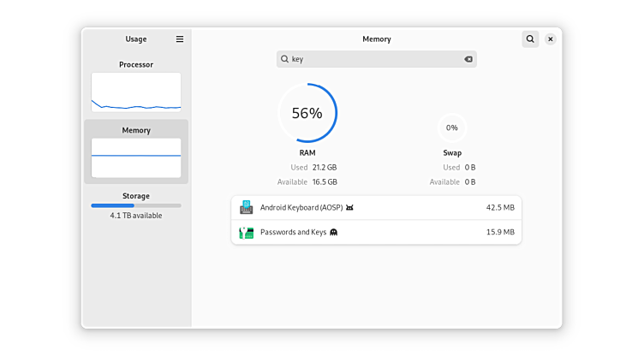The width and height of the screenshot is (644, 362).
Task: Open the hamburger main menu
Action: [x=180, y=39]
